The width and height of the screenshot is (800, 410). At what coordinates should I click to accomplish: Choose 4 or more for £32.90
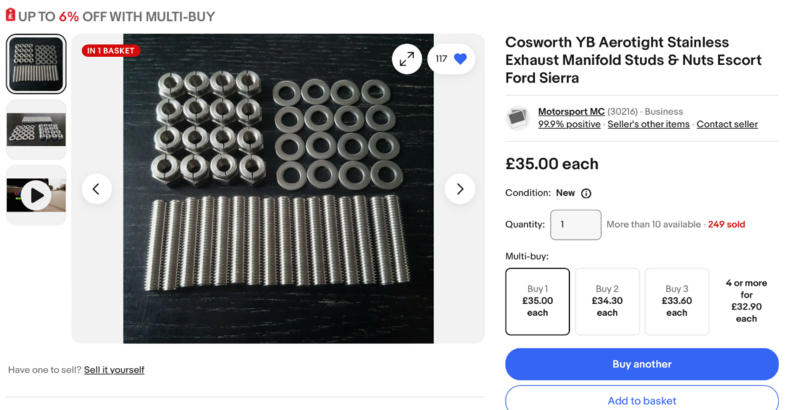click(746, 301)
